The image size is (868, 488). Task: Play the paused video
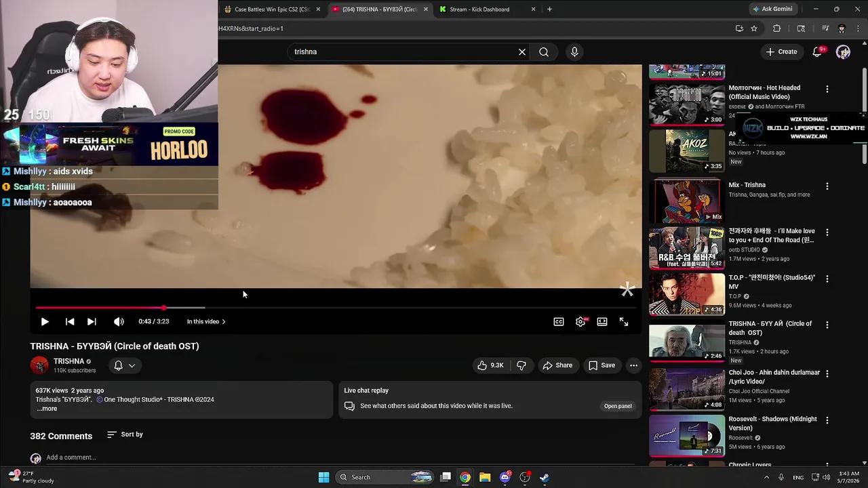click(x=45, y=321)
